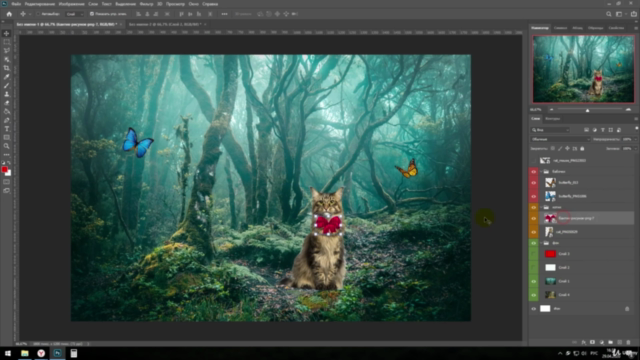640x360 pixels.
Task: Select the Pen tool
Action: tap(7, 120)
